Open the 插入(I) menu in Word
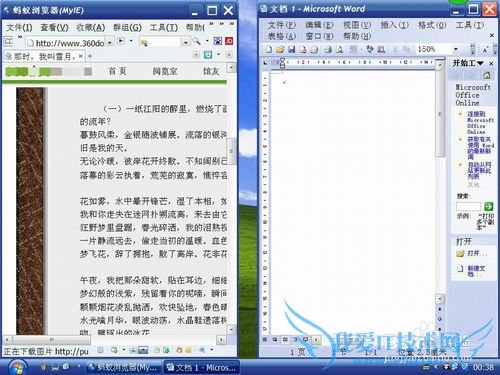This screenshot has height=375, width=500. click(395, 25)
